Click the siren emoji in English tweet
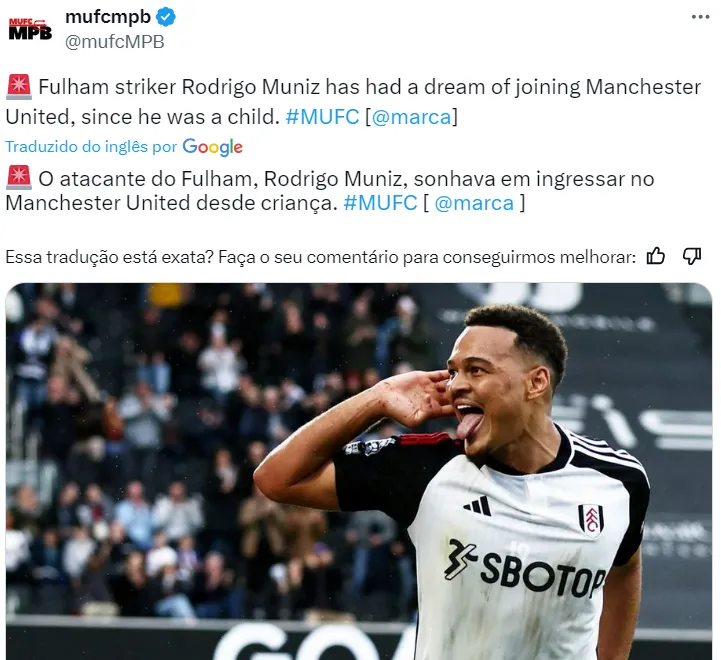Screen dimensions: 721x660 coord(18,87)
